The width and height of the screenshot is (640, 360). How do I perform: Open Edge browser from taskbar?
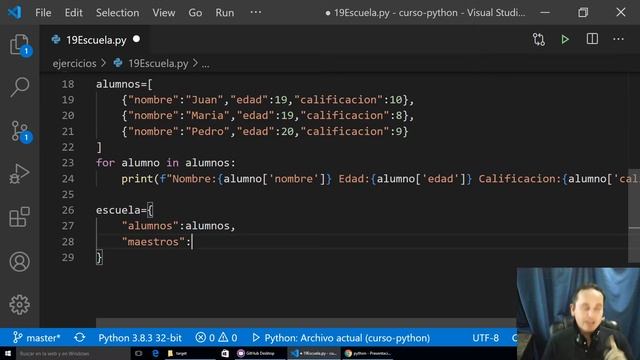tap(156, 353)
